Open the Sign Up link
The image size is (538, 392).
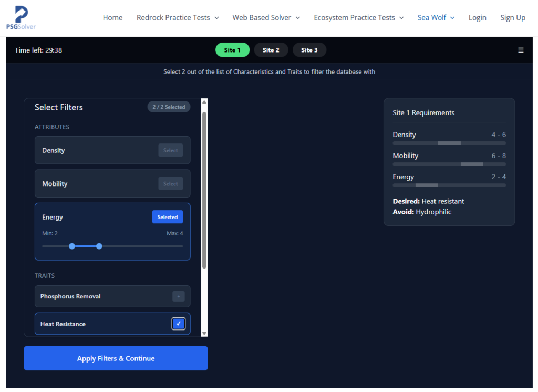point(512,18)
